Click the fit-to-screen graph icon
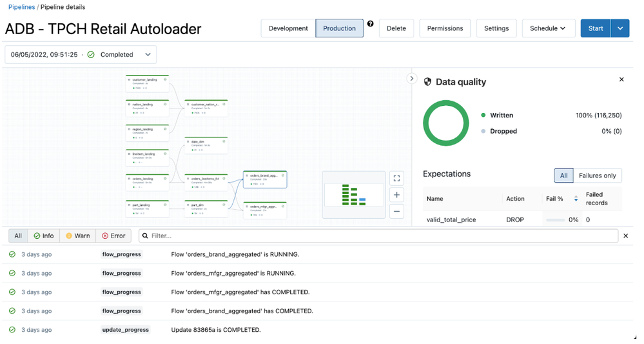The height and width of the screenshot is (344, 644). click(x=396, y=178)
